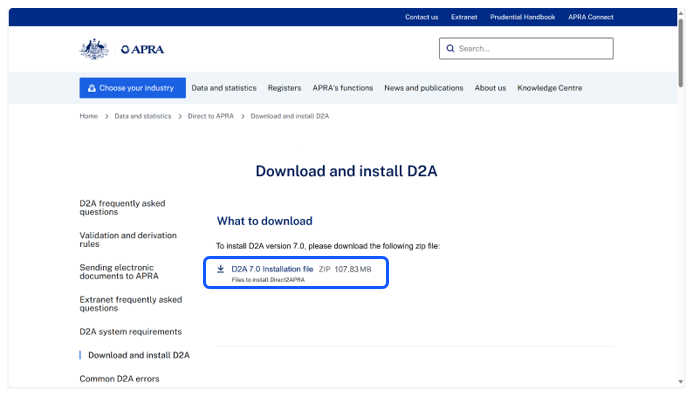Click the 'What to download' heading
This screenshot has height=399, width=693.
tap(265, 221)
